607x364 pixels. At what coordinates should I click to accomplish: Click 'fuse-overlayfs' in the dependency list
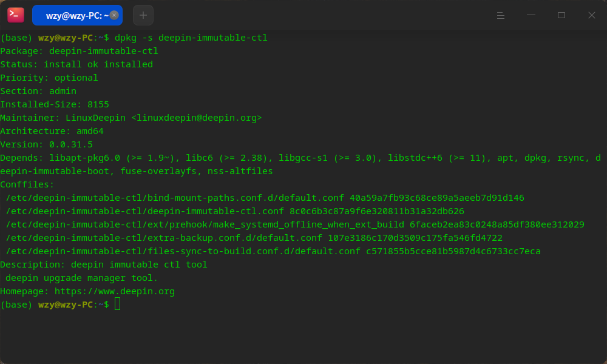158,171
